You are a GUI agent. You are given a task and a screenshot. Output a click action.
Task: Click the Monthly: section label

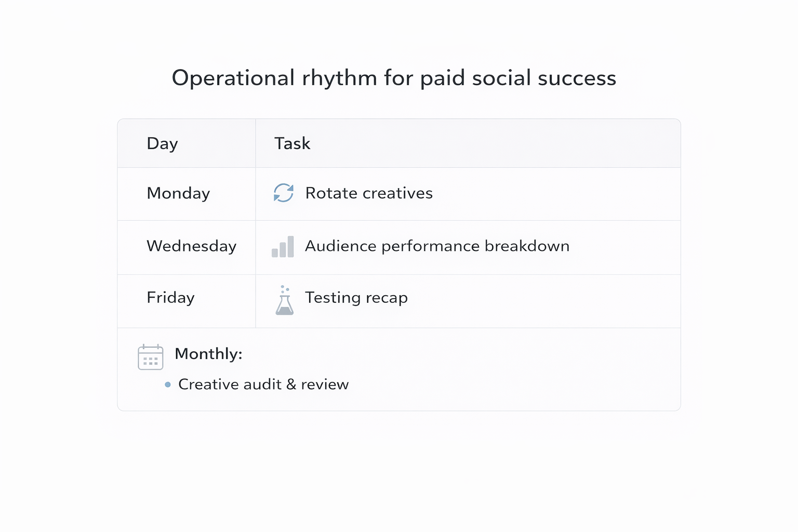208,354
